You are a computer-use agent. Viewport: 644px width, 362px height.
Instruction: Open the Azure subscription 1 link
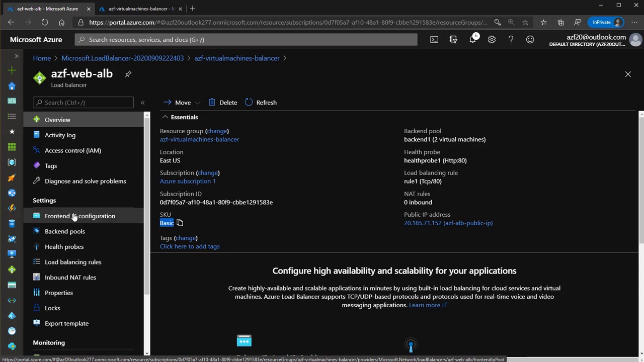click(188, 181)
